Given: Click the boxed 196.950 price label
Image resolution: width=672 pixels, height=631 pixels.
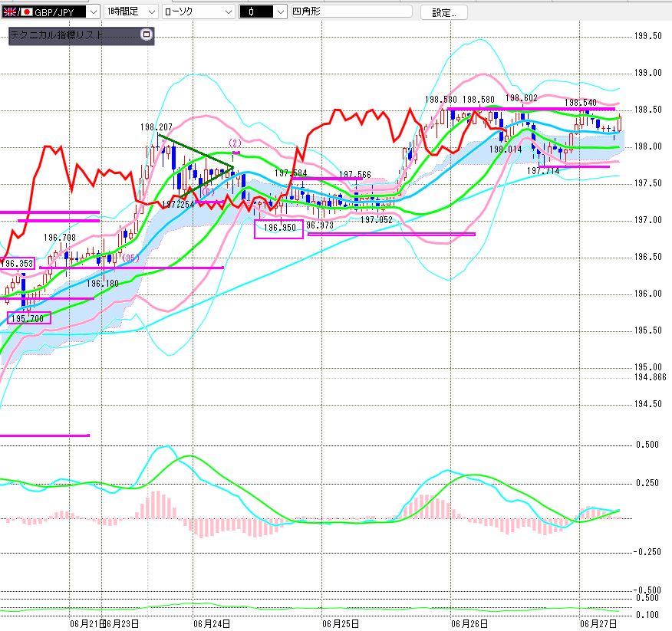Looking at the screenshot, I should [279, 228].
